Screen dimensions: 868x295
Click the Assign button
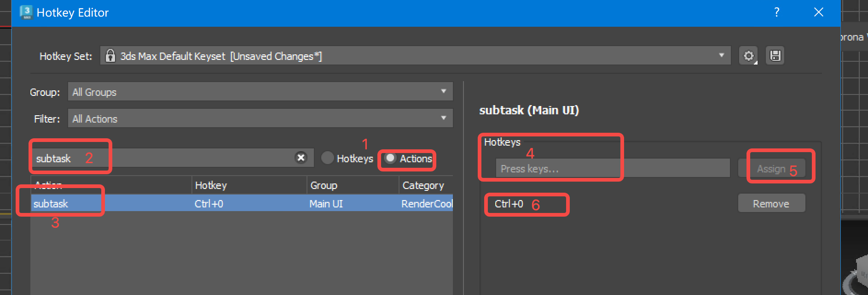pyautogui.click(x=771, y=169)
